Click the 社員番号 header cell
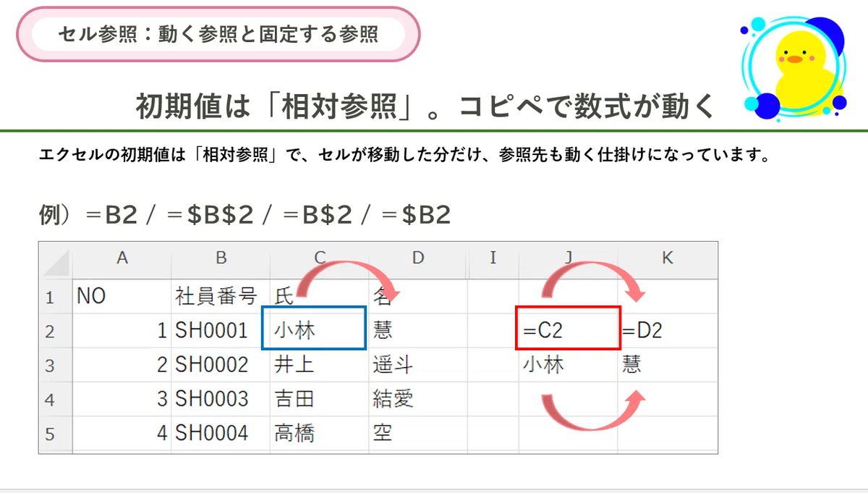The width and height of the screenshot is (868, 493). click(221, 296)
